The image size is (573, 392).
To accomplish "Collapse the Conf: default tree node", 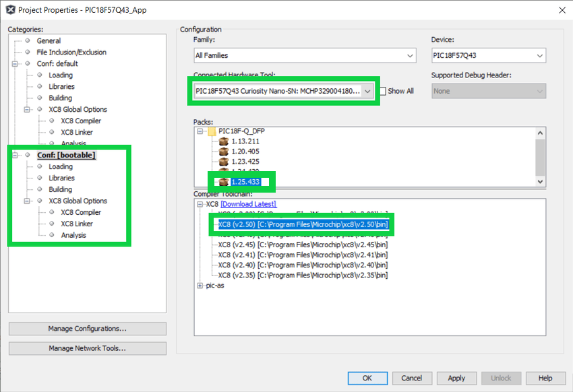I will [x=16, y=64].
